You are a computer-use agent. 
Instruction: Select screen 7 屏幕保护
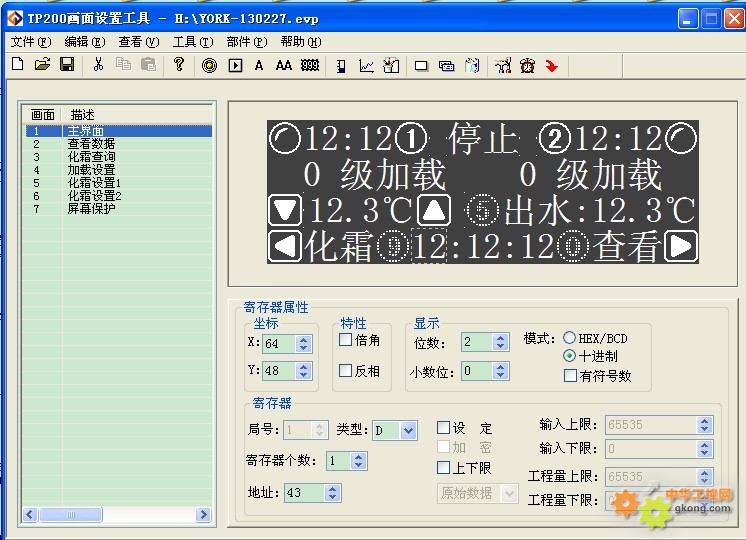pyautogui.click(x=118, y=208)
